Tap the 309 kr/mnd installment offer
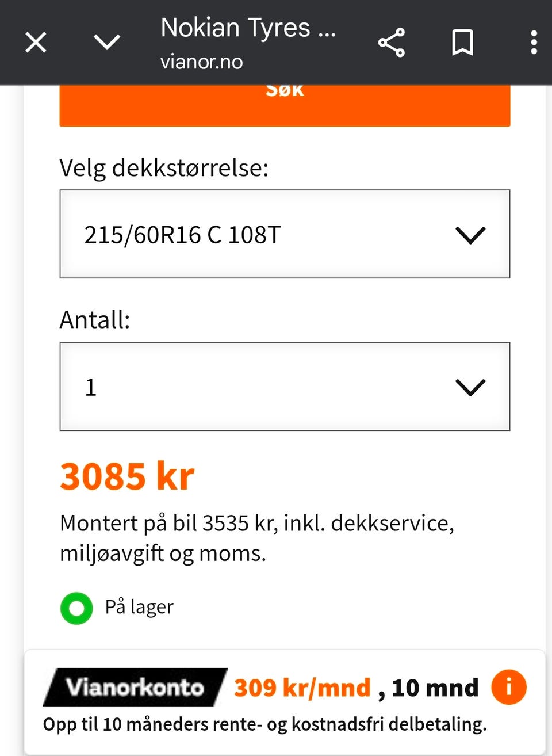This screenshot has width=552, height=756. (x=302, y=688)
